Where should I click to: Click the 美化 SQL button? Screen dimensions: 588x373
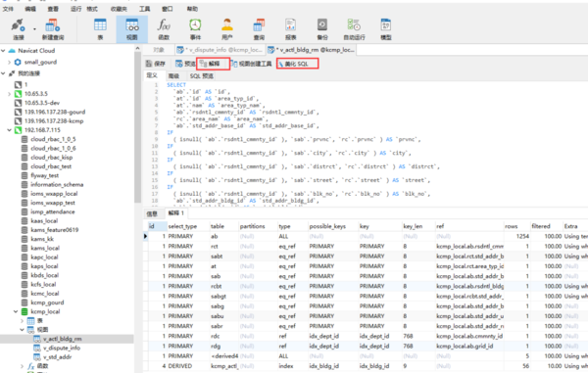pos(297,64)
